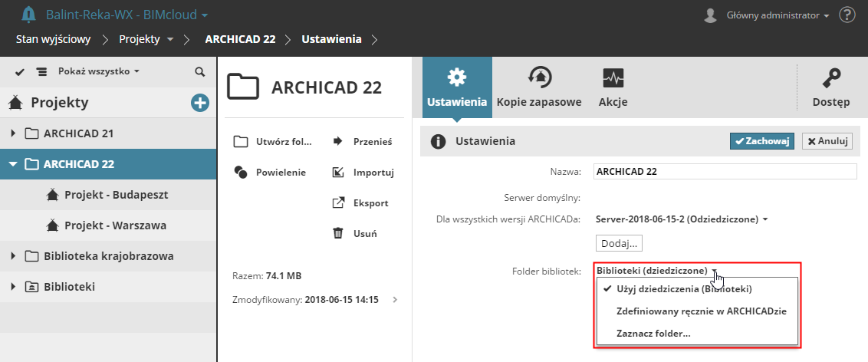The image size is (868, 362).
Task: Select Biblioteka krajobrazowa in tree
Action: pos(109,256)
